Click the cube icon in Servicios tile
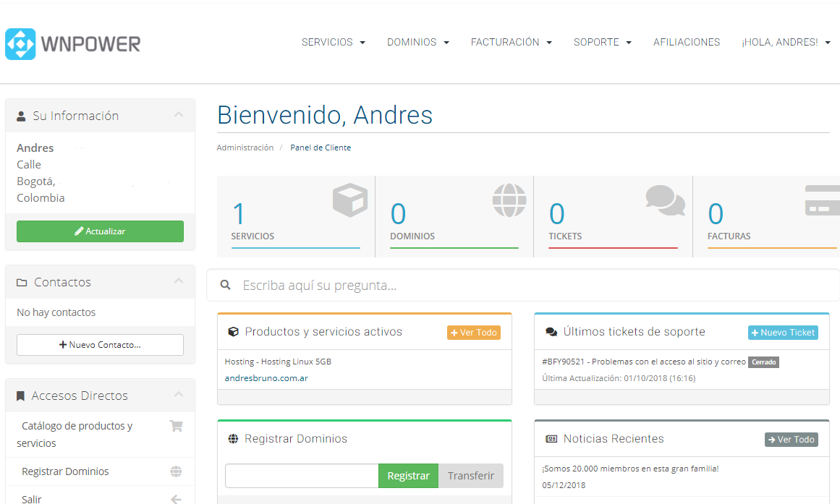This screenshot has width=840, height=504. (350, 200)
